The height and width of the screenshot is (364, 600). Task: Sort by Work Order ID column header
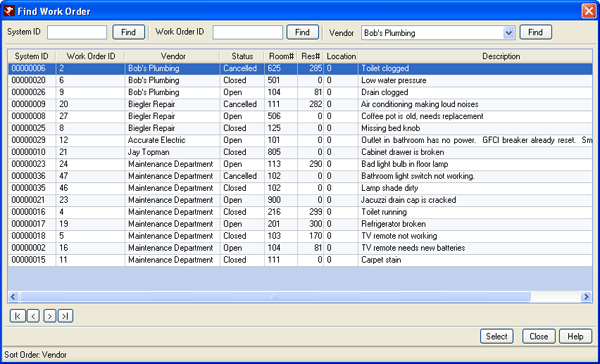pyautogui.click(x=91, y=56)
